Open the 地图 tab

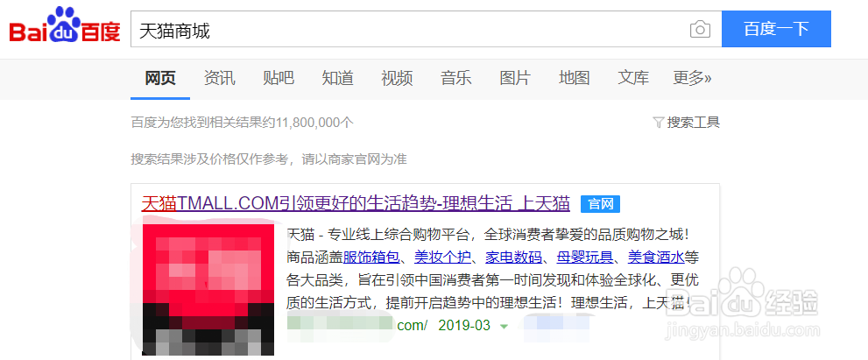[x=574, y=78]
